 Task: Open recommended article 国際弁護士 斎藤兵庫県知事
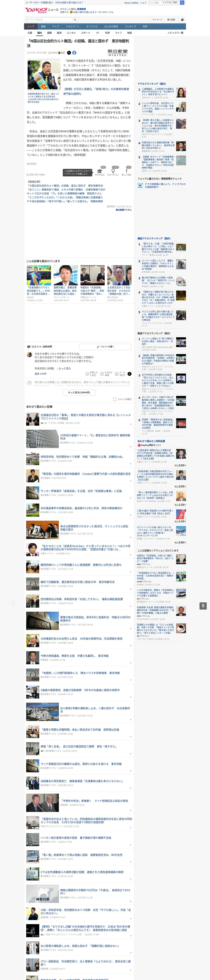tap(66, 283)
